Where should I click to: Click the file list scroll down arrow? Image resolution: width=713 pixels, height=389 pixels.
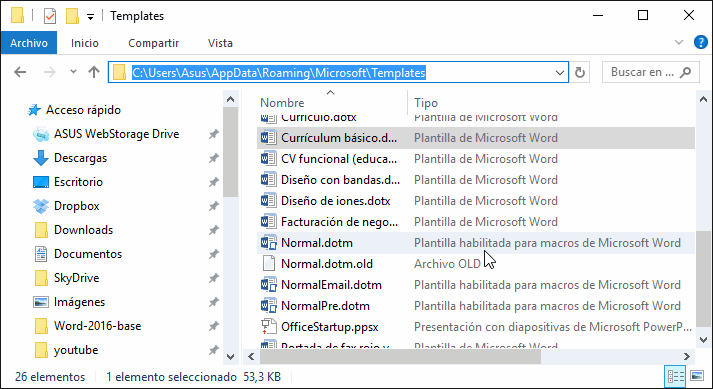pos(703,340)
